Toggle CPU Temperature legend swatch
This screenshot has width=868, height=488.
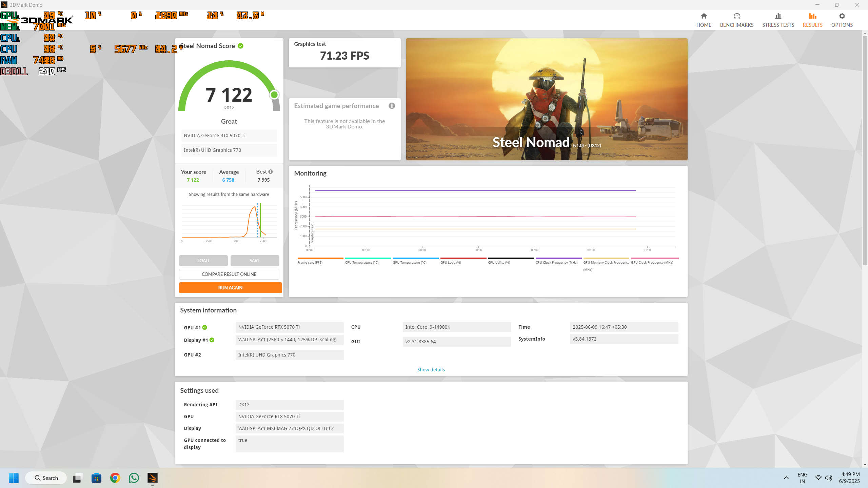(x=368, y=259)
